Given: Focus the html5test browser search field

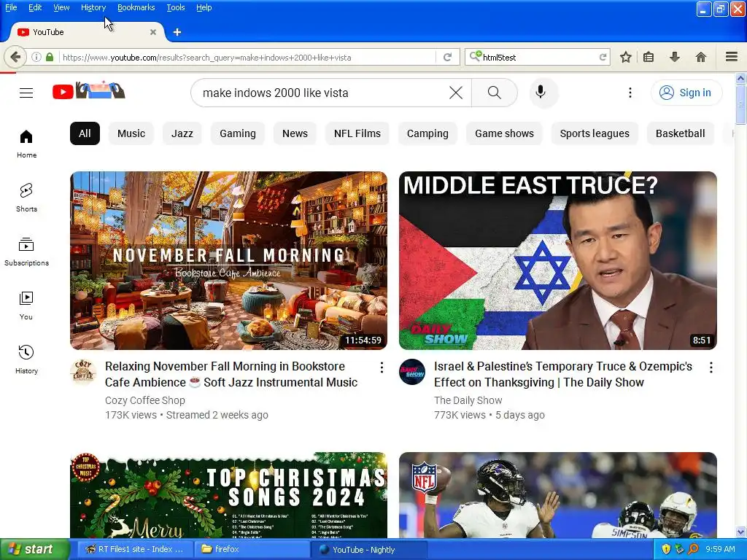Looking at the screenshot, I should 541,57.
